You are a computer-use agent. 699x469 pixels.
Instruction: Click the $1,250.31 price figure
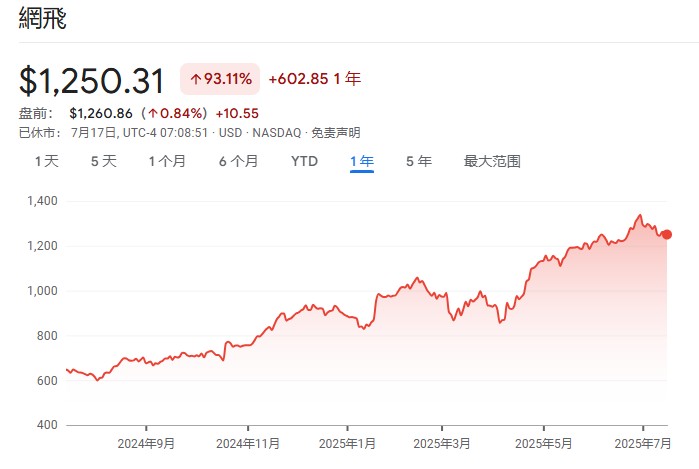(91, 81)
